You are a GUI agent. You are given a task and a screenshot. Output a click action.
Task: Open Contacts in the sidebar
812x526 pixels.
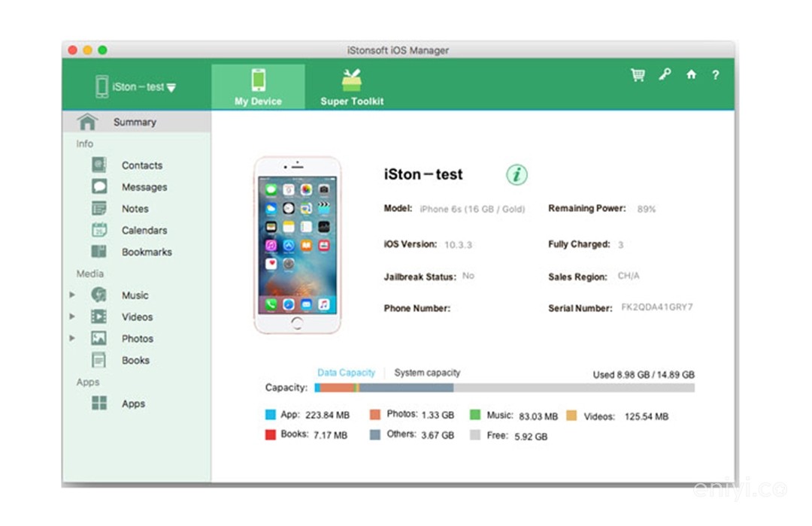click(141, 165)
